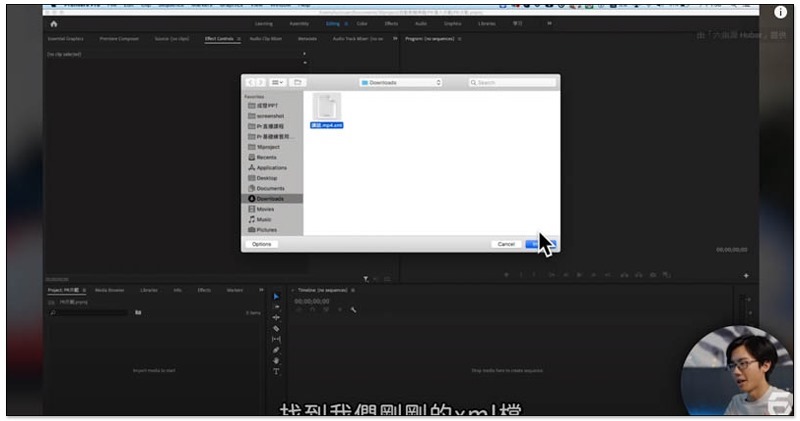This screenshot has height=421, width=800.
Task: Select the Hand tool
Action: pos(276,360)
